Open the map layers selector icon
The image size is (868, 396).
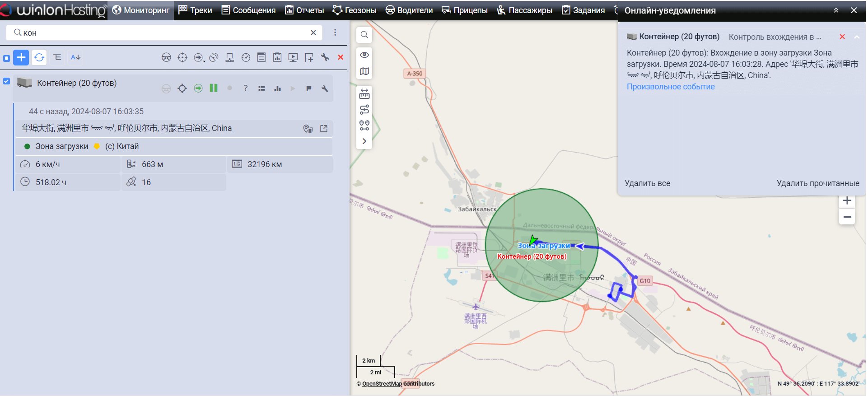click(364, 71)
